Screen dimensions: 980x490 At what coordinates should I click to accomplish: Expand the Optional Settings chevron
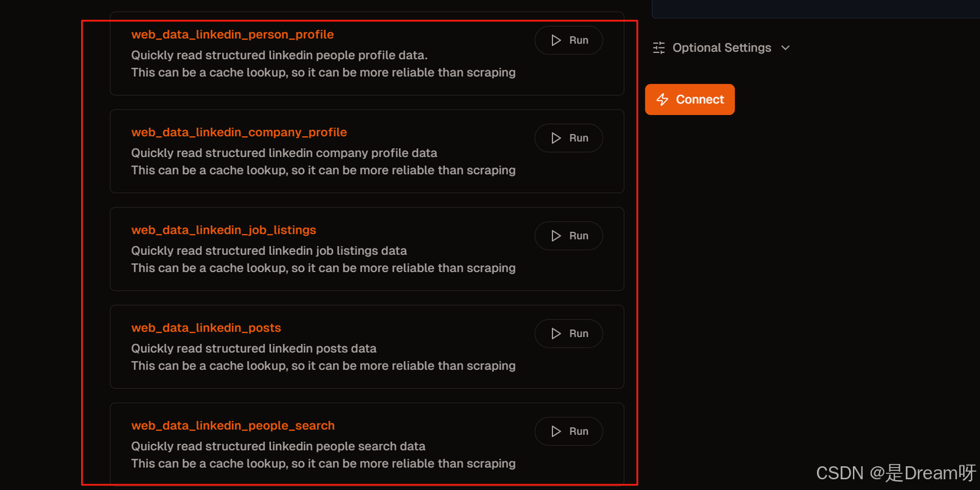[785, 47]
